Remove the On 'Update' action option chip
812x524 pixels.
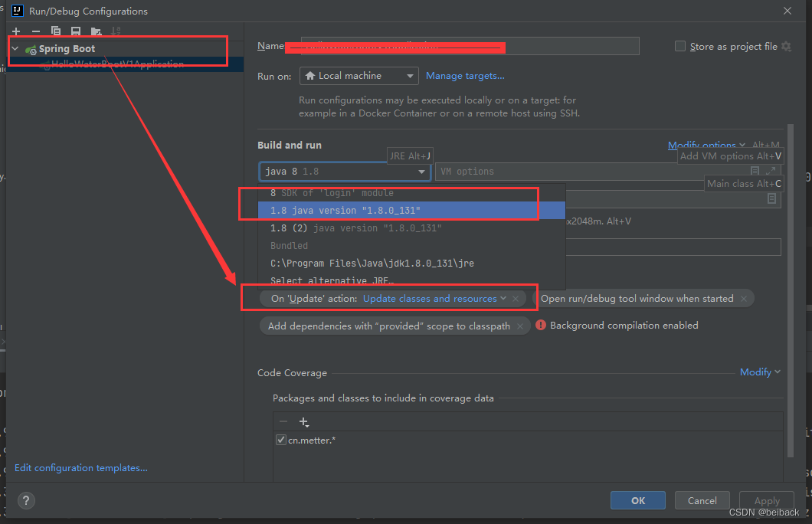point(516,299)
